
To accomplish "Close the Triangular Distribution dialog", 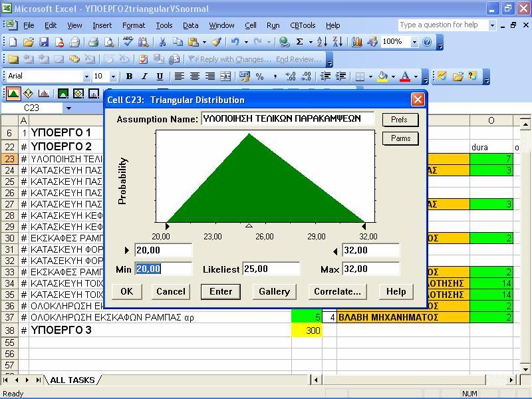I will pyautogui.click(x=418, y=100).
